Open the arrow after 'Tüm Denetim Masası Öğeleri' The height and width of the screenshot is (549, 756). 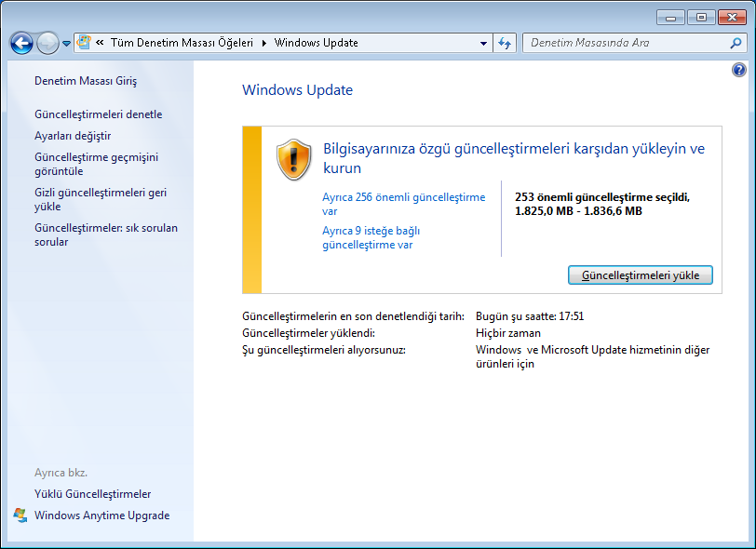(264, 43)
